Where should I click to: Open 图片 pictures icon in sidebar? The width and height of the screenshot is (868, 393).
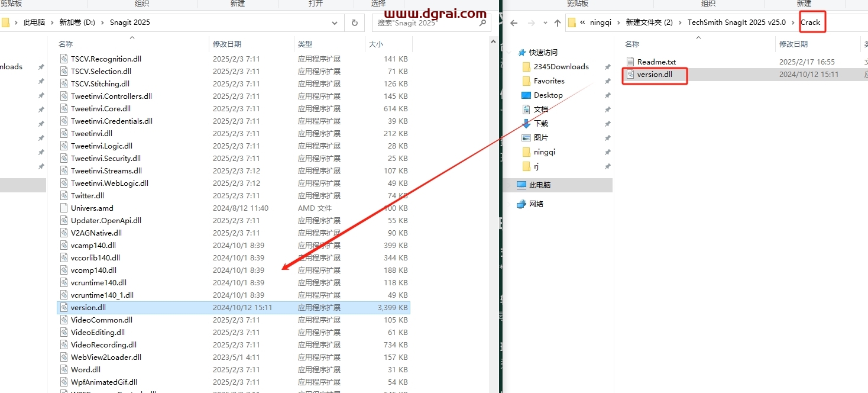pos(526,137)
